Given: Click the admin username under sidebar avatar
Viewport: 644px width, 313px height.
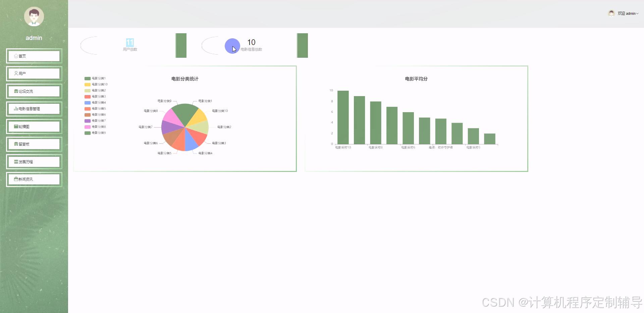Looking at the screenshot, I should pyautogui.click(x=34, y=38).
